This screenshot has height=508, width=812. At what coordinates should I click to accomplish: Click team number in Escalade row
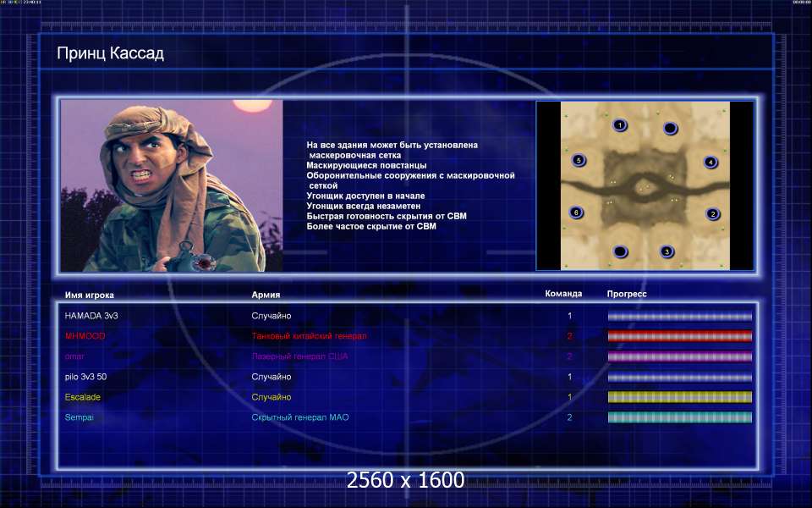coord(569,397)
